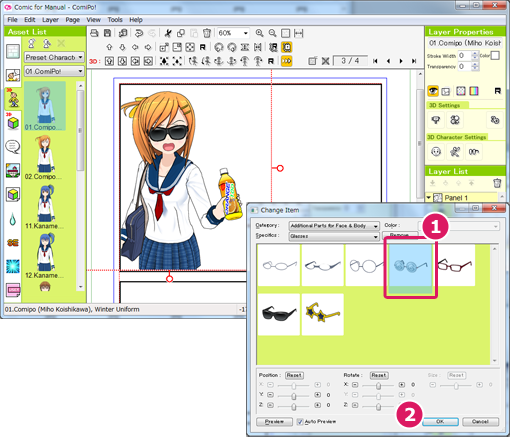Open the zoom percentage 60% dropdown
The height and width of the screenshot is (437, 510).
tap(246, 33)
